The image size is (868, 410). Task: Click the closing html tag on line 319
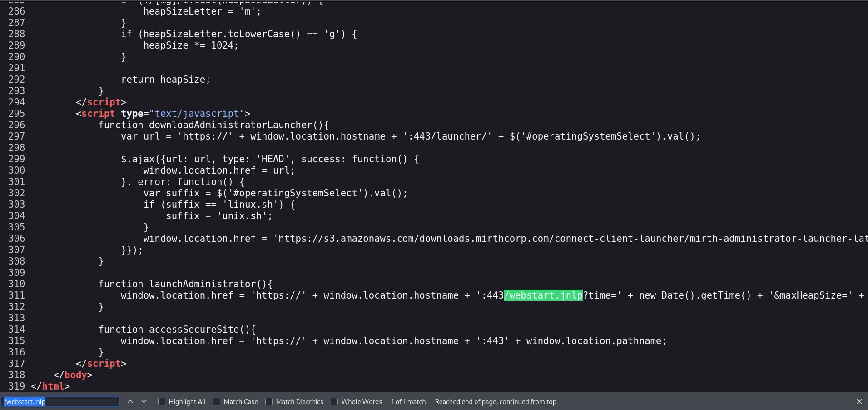(50, 386)
